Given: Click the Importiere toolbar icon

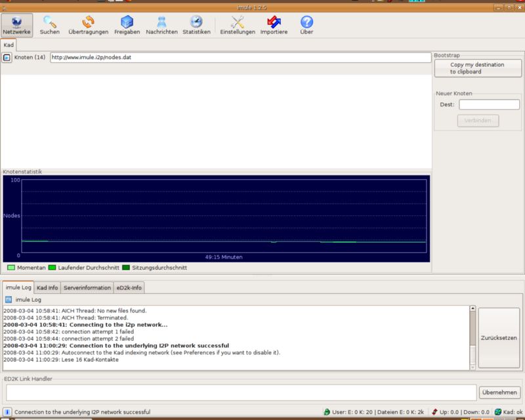Looking at the screenshot, I should (x=274, y=25).
